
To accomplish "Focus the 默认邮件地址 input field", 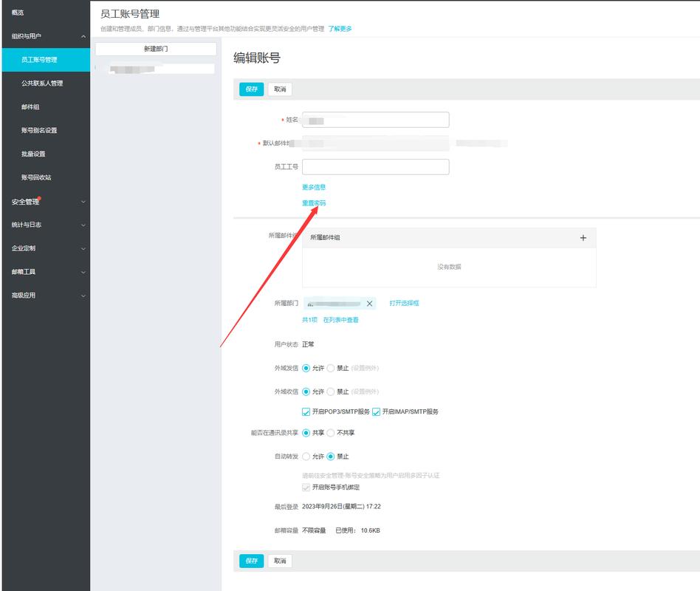I will [x=375, y=143].
